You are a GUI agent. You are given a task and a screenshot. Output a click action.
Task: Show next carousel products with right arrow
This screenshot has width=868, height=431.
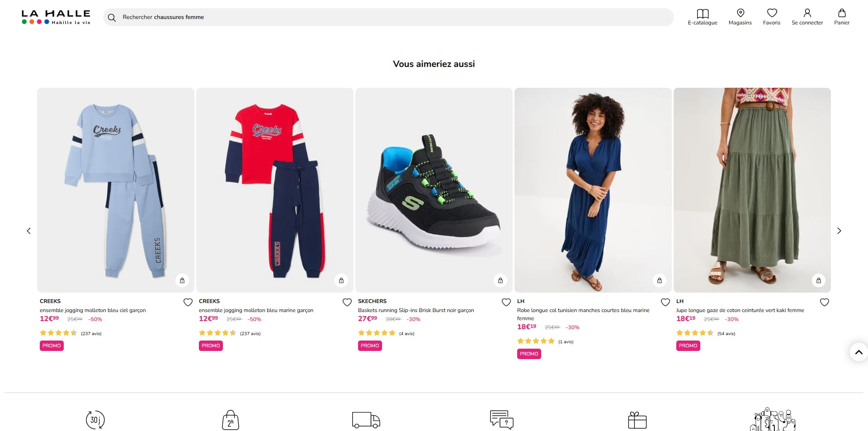pyautogui.click(x=839, y=231)
